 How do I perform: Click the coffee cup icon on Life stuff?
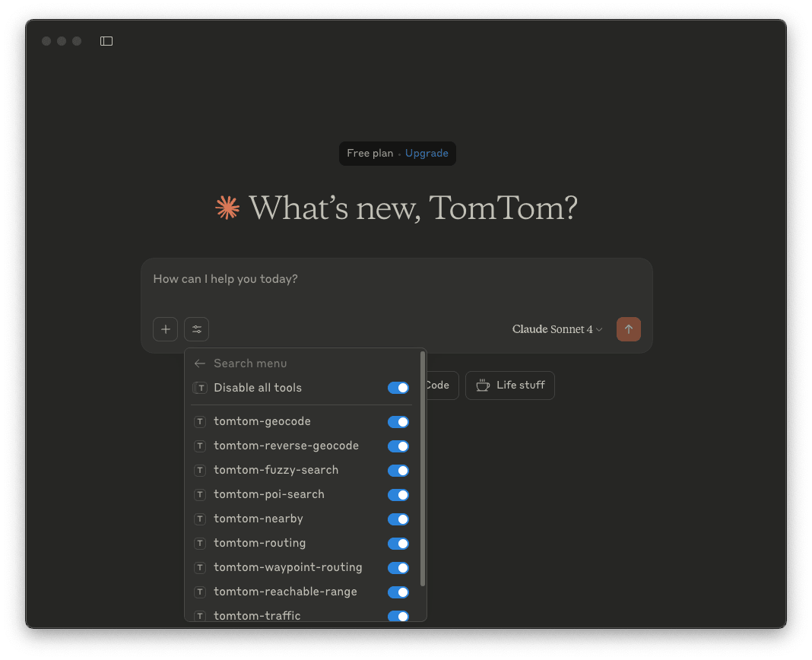tap(483, 385)
